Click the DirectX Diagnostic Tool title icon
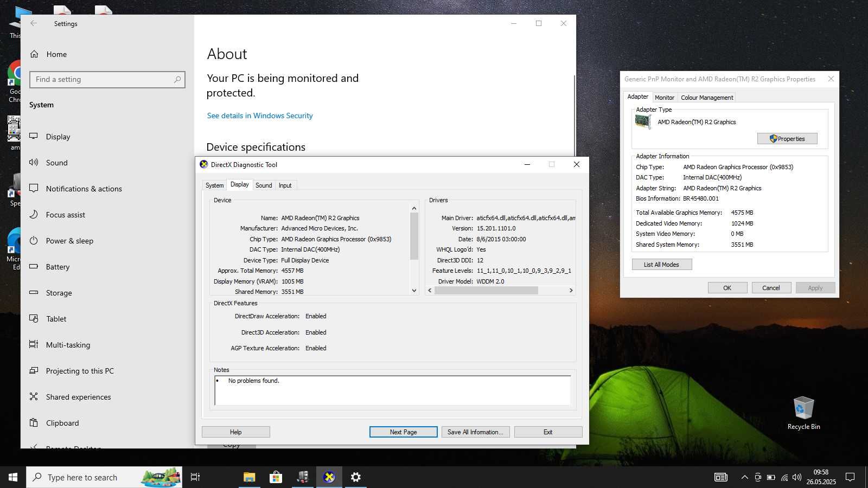The width and height of the screenshot is (868, 488). click(204, 164)
